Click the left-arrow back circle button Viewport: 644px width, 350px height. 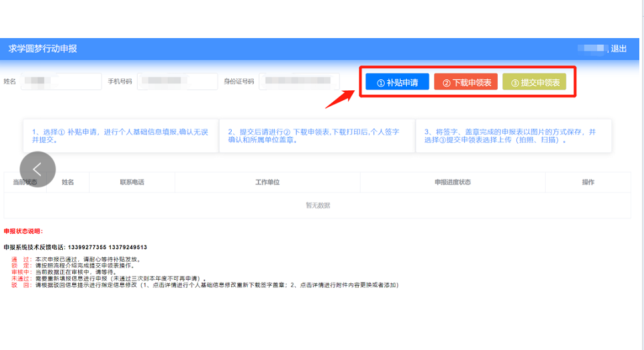pyautogui.click(x=37, y=170)
